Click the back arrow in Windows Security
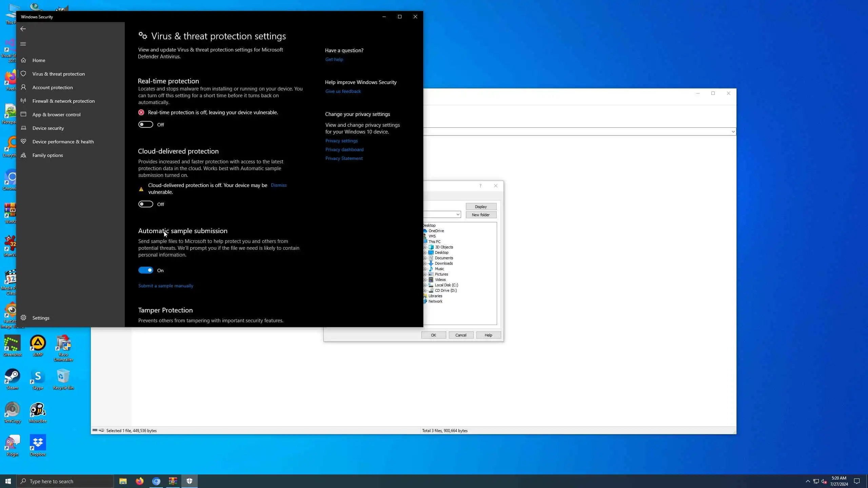The image size is (868, 488). (x=23, y=29)
